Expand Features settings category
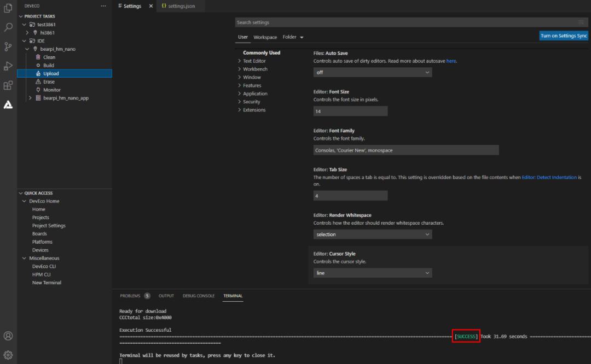The height and width of the screenshot is (364, 591). click(239, 85)
